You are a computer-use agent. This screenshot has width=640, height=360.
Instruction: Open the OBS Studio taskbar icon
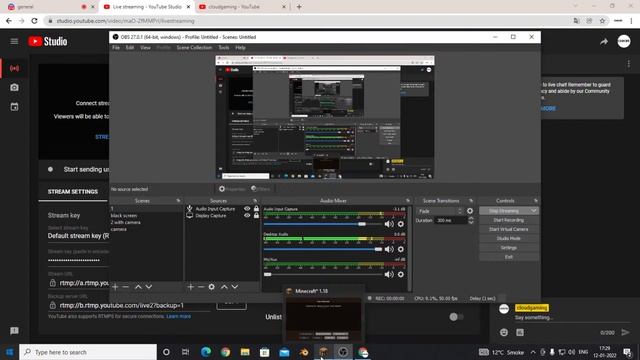click(x=343, y=352)
